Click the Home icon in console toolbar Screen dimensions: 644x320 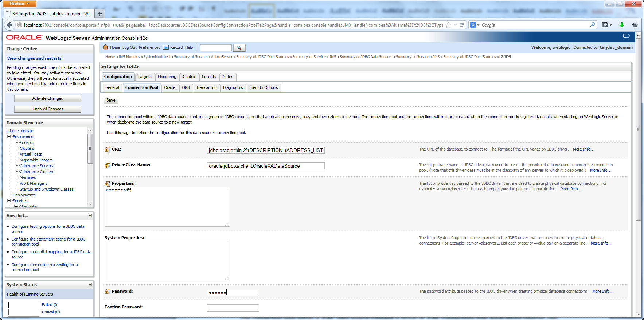click(x=105, y=47)
